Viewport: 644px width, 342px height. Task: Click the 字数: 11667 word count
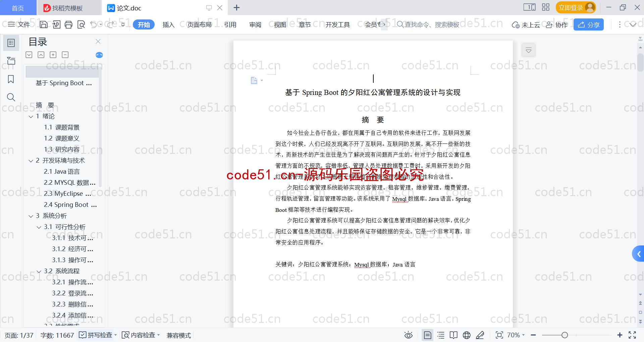click(x=57, y=335)
